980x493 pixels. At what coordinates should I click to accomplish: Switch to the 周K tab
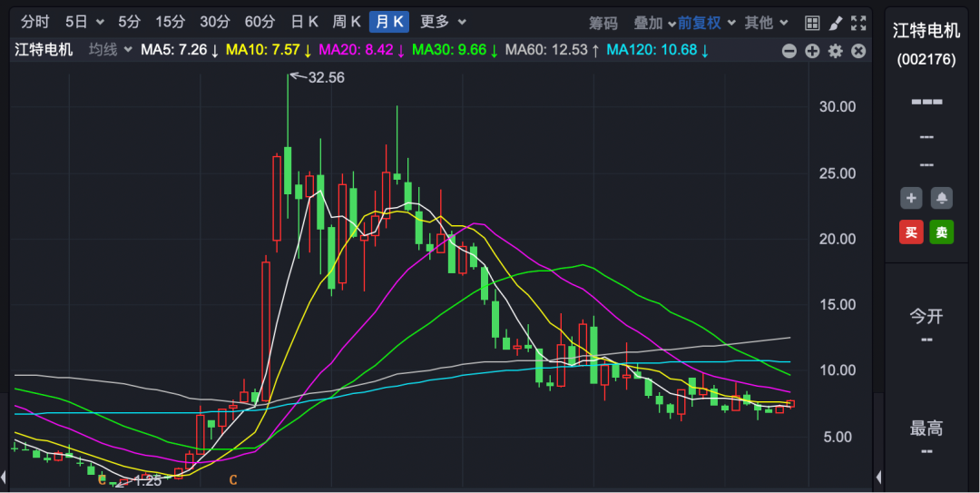tap(347, 22)
